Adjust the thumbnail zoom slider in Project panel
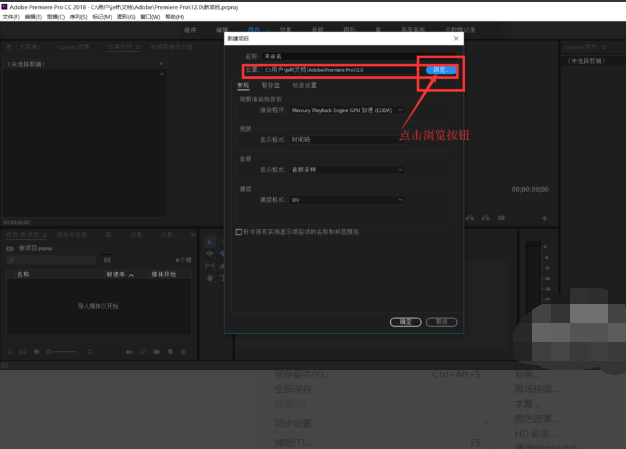The width and height of the screenshot is (626, 449). tap(62, 352)
